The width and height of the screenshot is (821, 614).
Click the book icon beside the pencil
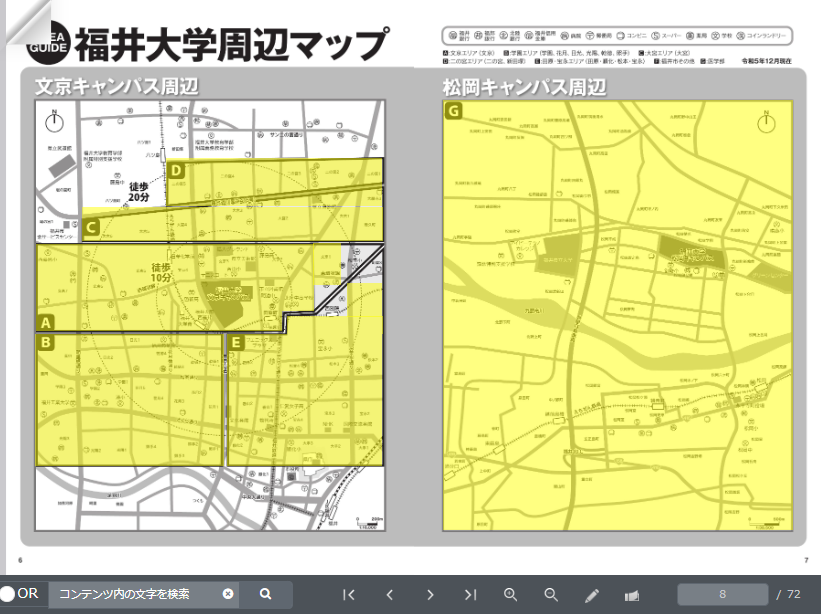click(632, 595)
